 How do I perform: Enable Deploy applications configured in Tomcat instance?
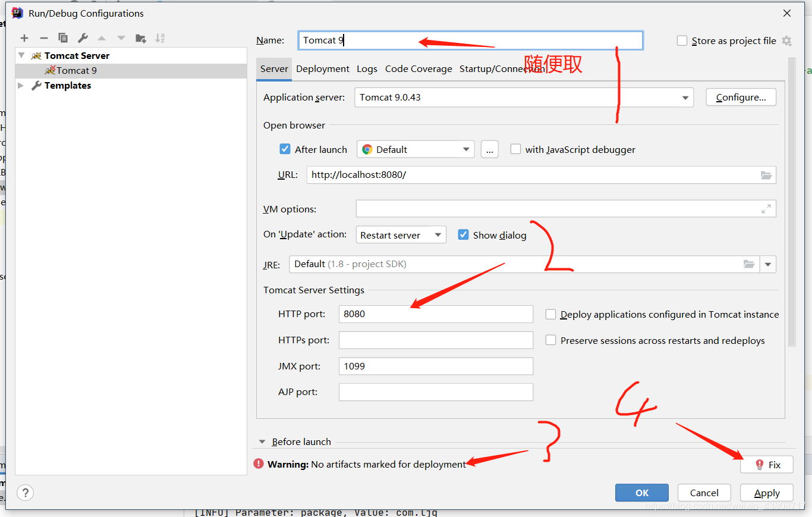(x=550, y=314)
